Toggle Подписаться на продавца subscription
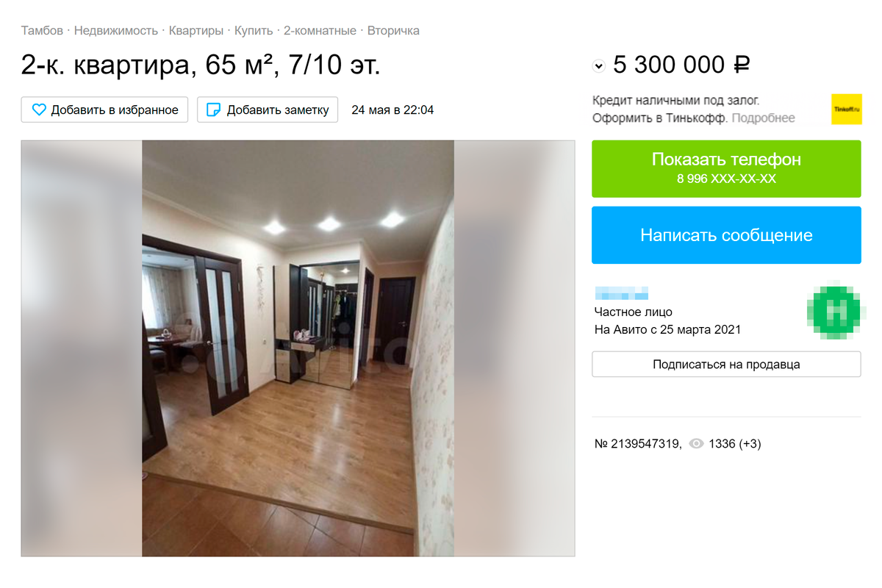 (x=726, y=365)
